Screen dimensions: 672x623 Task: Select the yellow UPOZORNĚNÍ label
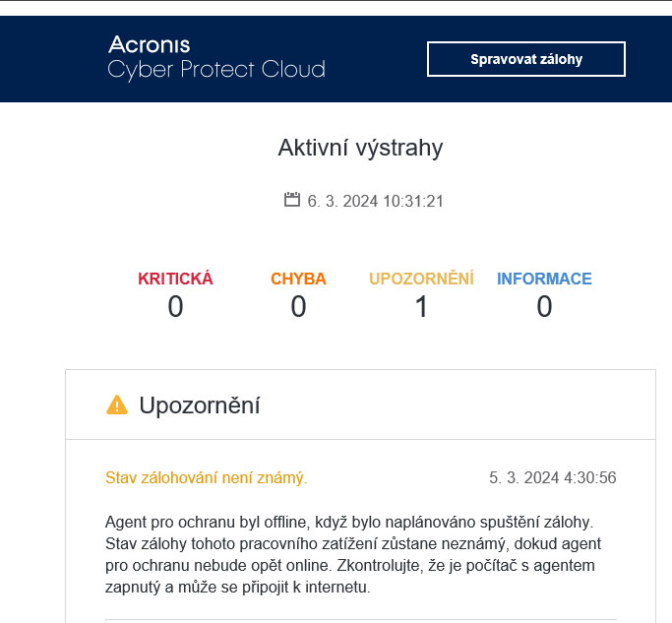click(x=421, y=279)
